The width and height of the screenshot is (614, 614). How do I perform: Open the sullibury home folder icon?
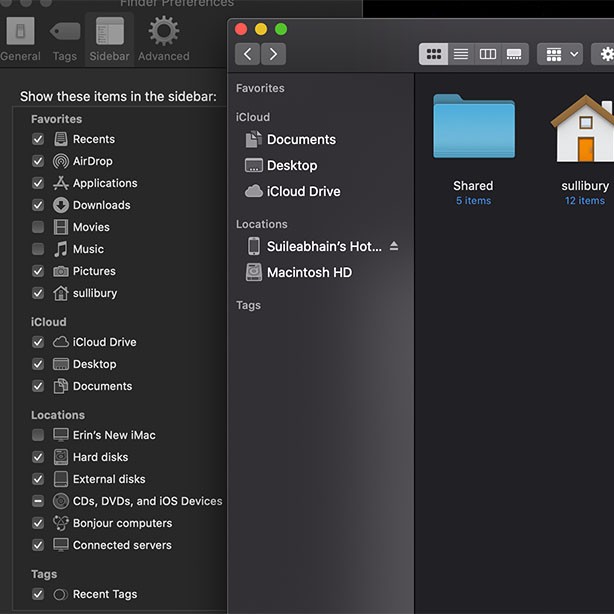[584, 129]
